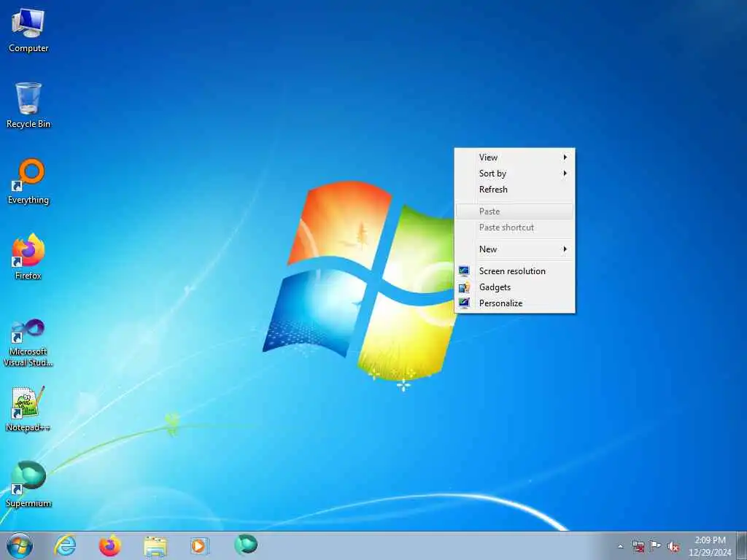Click the arrow next to View

point(565,157)
